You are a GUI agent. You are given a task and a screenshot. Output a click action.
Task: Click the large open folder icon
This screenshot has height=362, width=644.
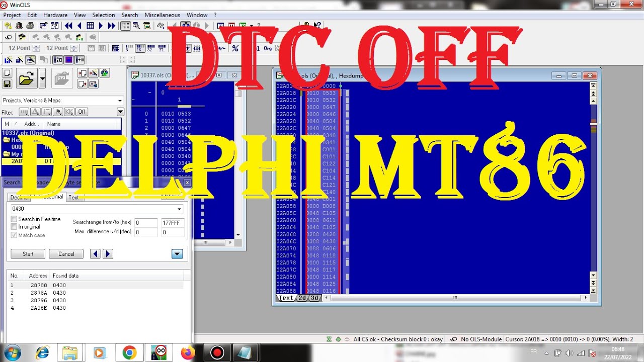[x=26, y=78]
